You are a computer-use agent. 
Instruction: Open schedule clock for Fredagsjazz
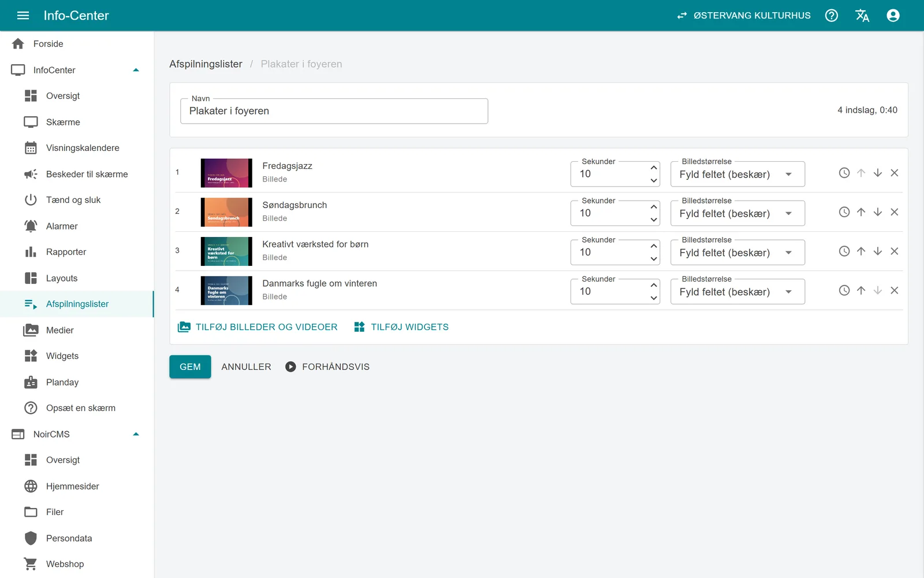click(x=844, y=173)
